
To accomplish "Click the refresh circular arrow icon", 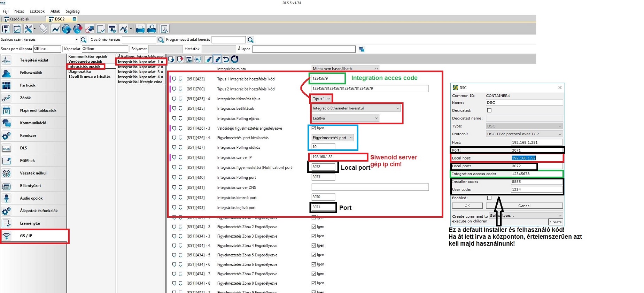I will point(235,59).
